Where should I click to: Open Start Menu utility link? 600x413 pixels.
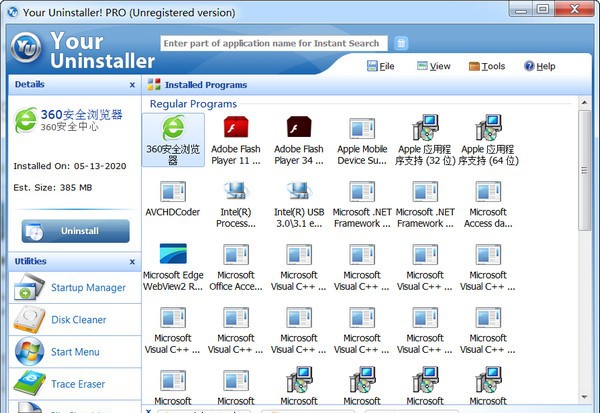click(x=75, y=352)
